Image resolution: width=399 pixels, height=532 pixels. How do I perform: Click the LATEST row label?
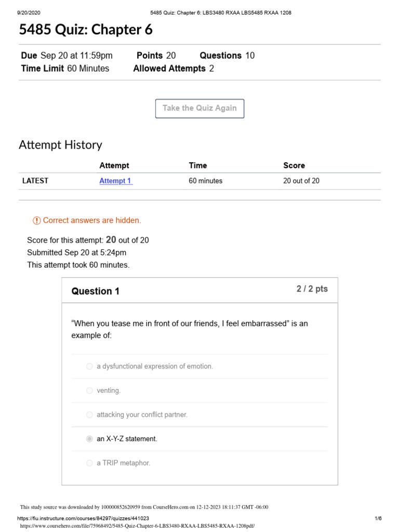coord(35,181)
